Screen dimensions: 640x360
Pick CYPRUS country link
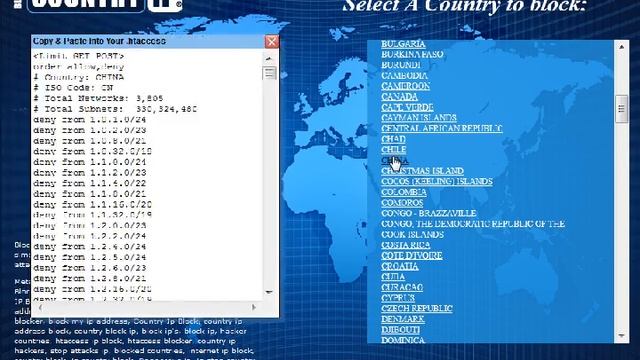click(x=398, y=298)
